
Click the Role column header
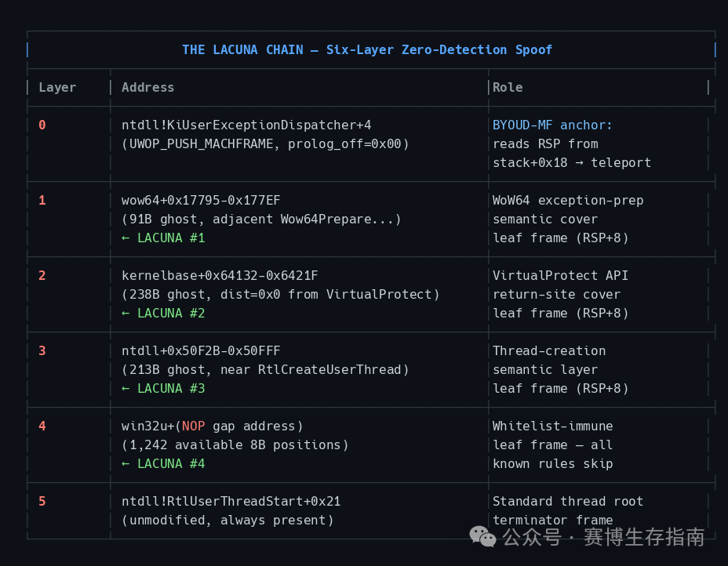508,87
